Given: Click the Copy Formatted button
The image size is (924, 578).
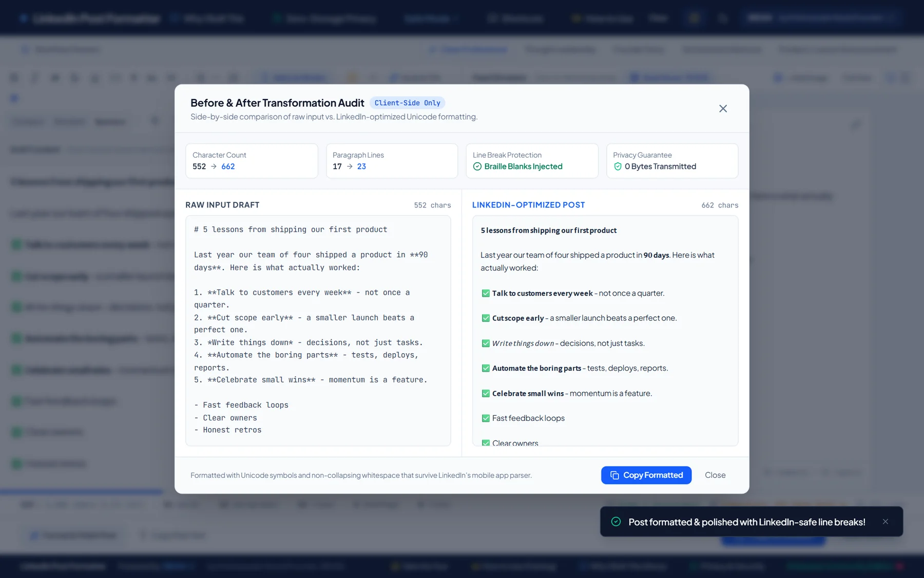Looking at the screenshot, I should point(646,475).
